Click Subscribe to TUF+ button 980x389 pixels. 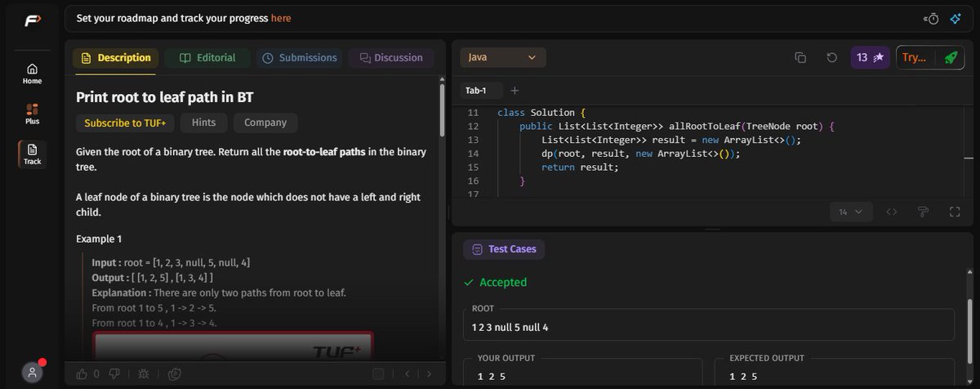[125, 123]
